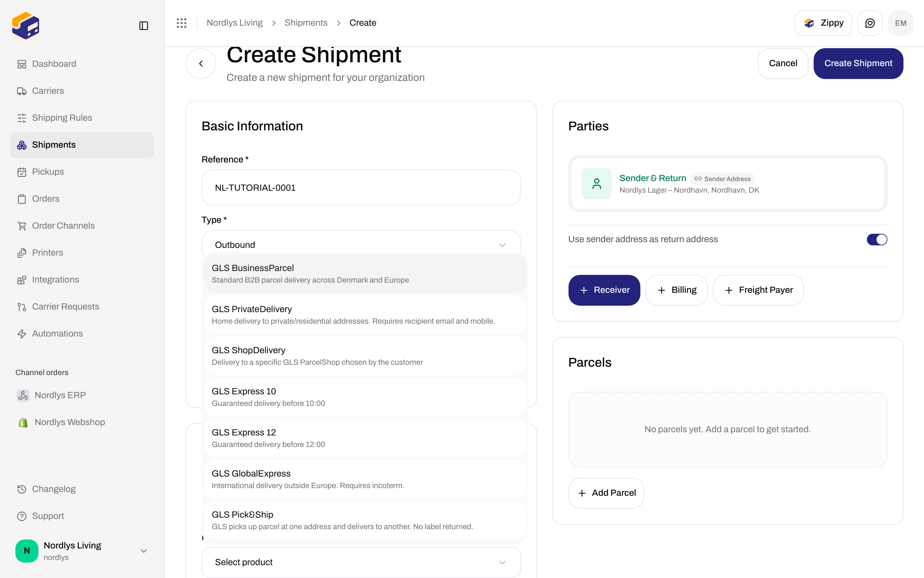Viewport: 924px width, 578px height.
Task: Open Nordlys ERP channel orders
Action: point(82,395)
